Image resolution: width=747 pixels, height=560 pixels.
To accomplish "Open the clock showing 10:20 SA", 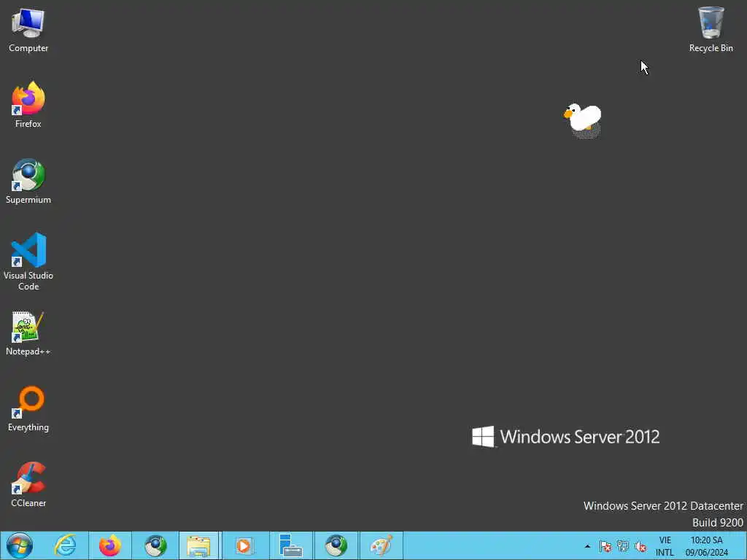I will 706,546.
